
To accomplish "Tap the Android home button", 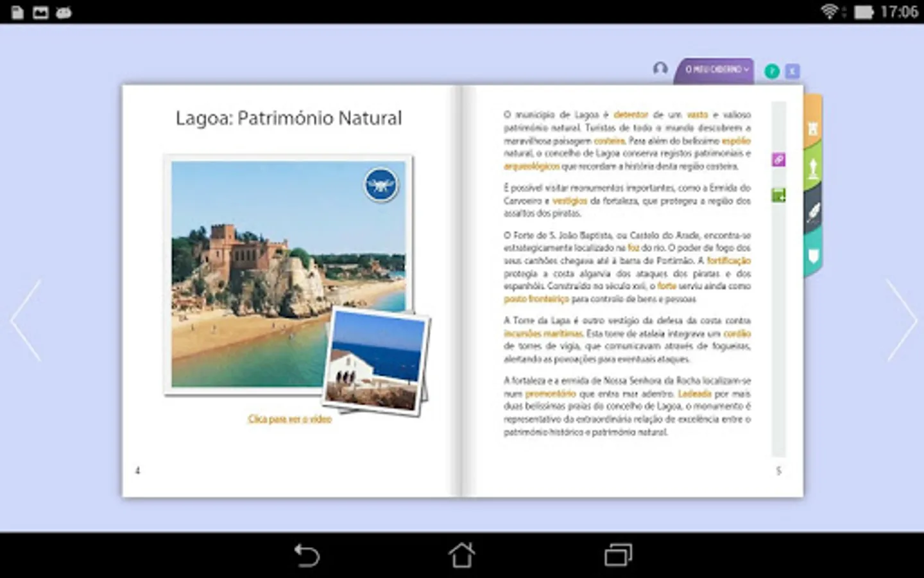I will click(461, 555).
